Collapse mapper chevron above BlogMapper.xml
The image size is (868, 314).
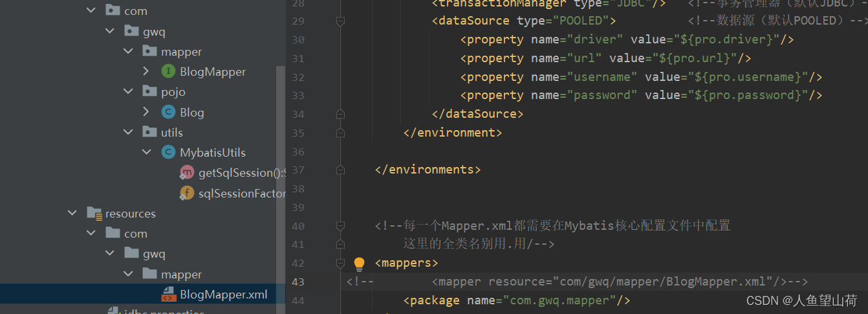coord(128,274)
